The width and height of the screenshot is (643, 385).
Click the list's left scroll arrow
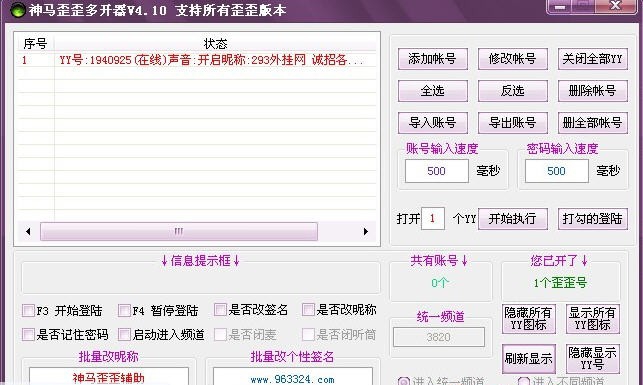pos(28,232)
